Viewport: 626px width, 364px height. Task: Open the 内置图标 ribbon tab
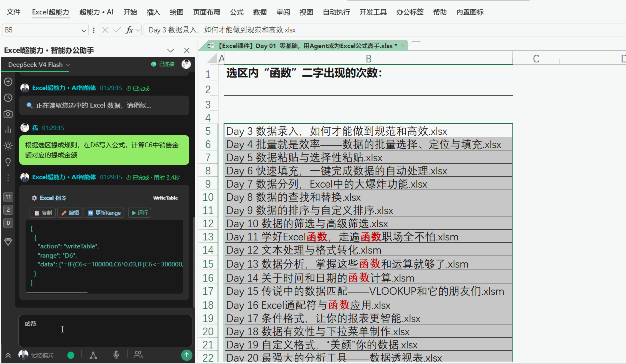(x=470, y=12)
